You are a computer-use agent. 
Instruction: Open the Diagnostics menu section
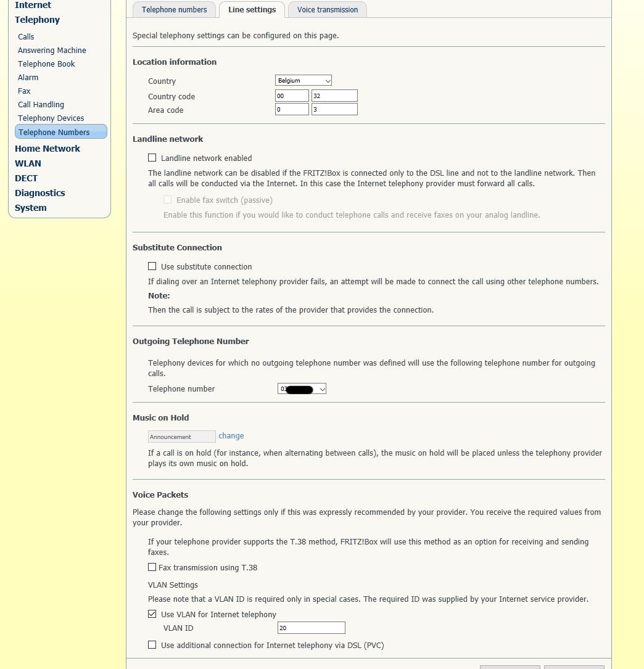(39, 193)
